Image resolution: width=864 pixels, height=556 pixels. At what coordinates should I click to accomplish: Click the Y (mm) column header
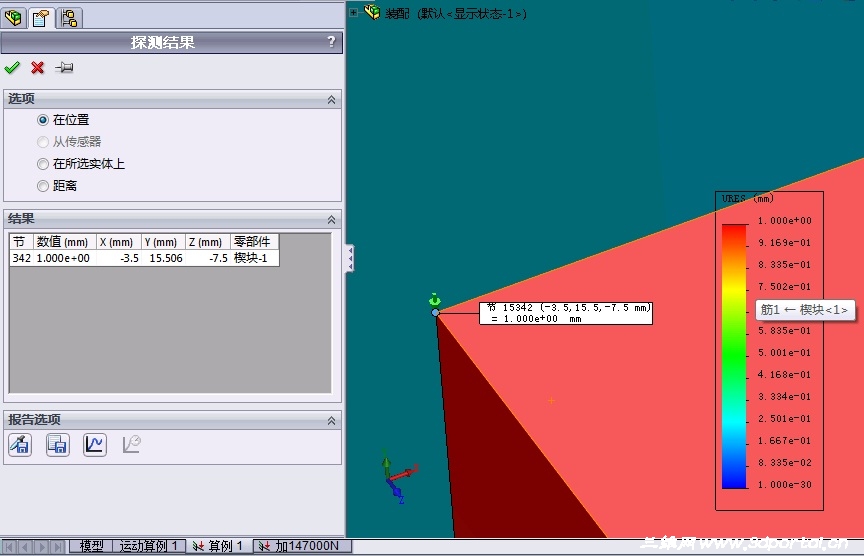pos(163,242)
